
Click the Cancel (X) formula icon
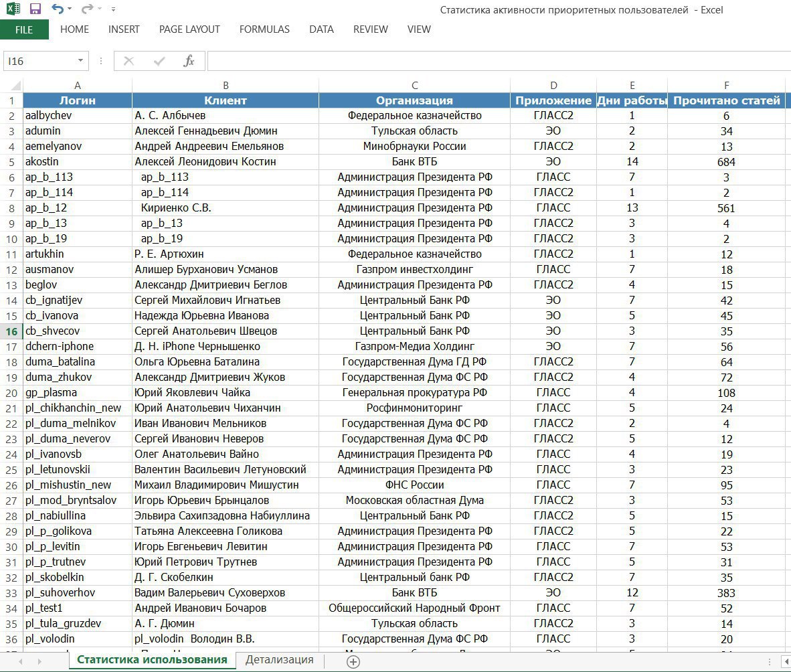tap(128, 61)
